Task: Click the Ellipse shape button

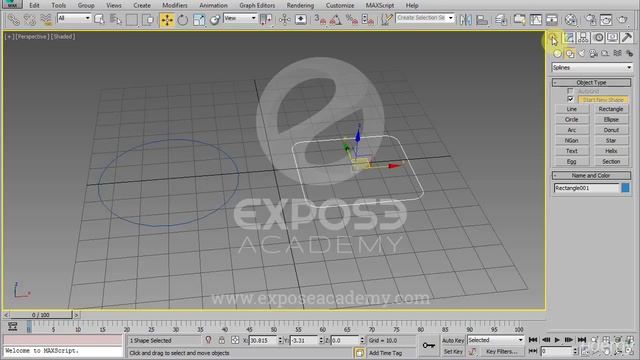Action: coord(611,120)
